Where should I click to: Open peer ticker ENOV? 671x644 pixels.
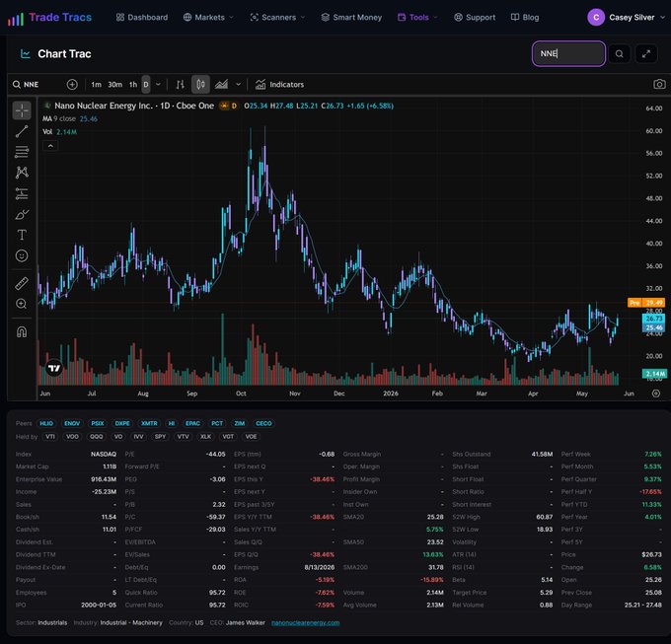[72, 423]
